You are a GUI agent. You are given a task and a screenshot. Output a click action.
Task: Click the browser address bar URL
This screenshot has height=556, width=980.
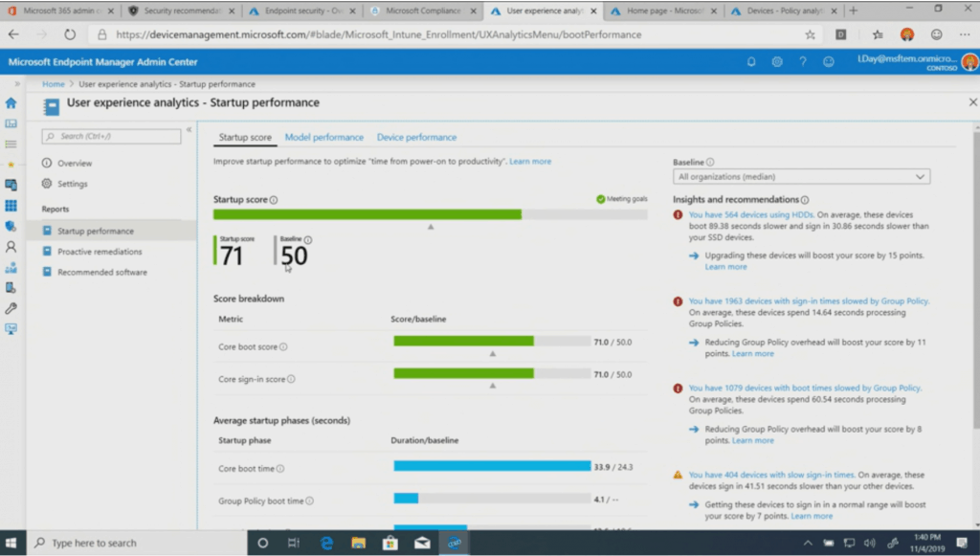point(379,35)
